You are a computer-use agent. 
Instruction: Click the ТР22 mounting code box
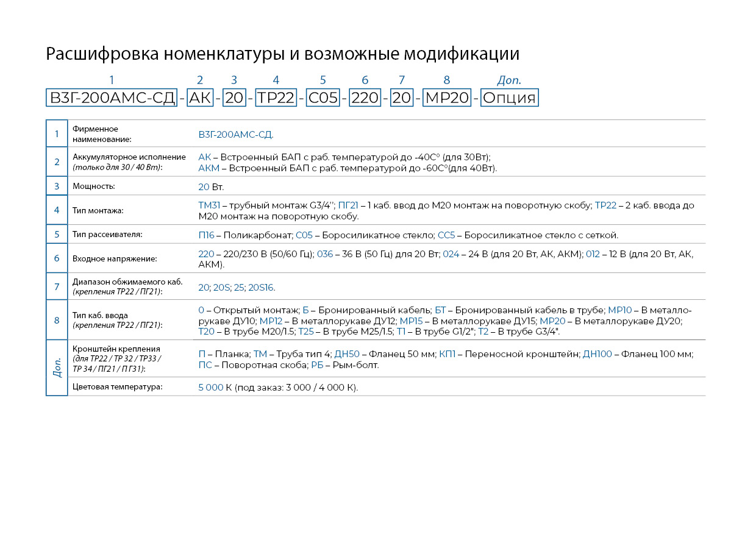click(x=276, y=98)
